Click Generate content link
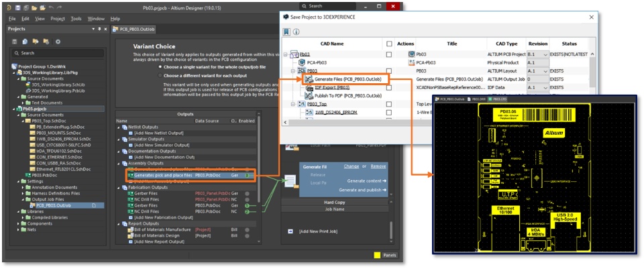The height and width of the screenshot is (269, 644). click(x=367, y=180)
